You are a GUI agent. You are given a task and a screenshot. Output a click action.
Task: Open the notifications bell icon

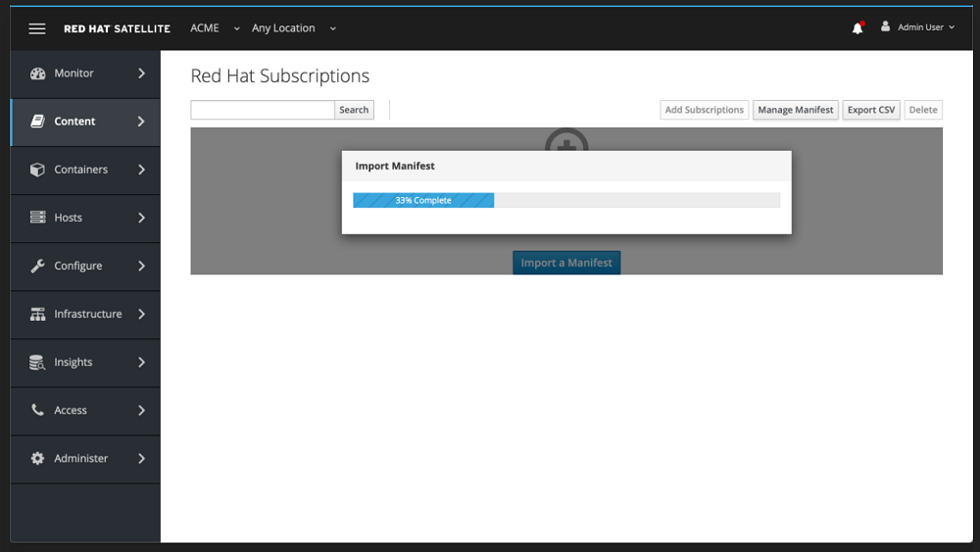(857, 28)
